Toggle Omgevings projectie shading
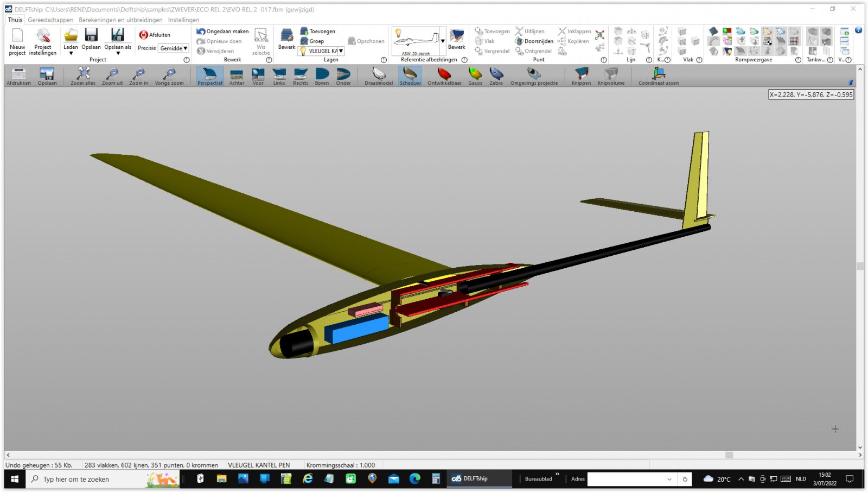868x492 pixels. tap(534, 76)
